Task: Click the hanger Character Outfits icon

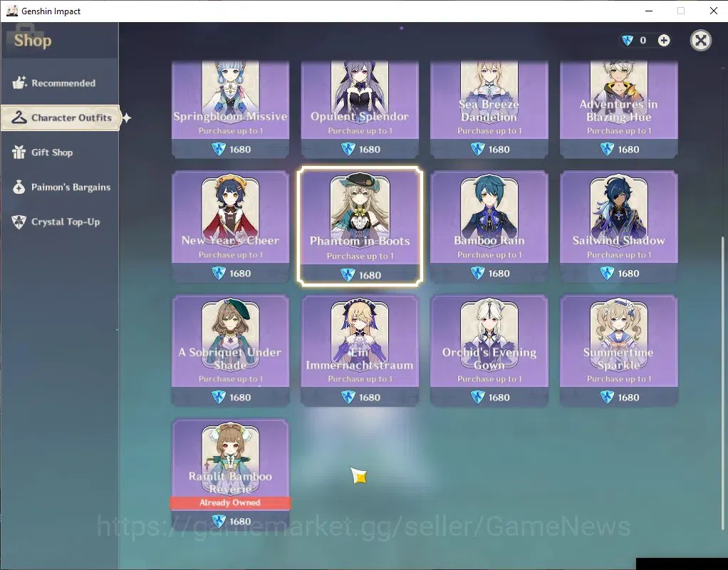Action: click(x=19, y=118)
